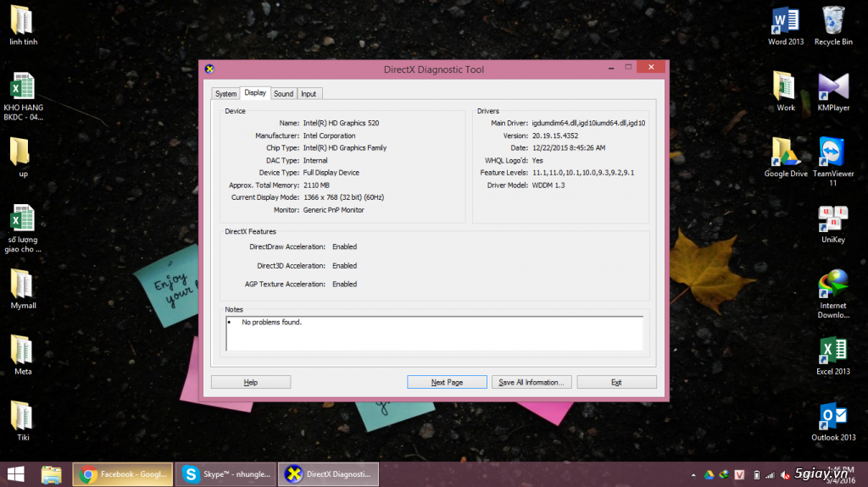Switch to the Sound tab

point(283,94)
